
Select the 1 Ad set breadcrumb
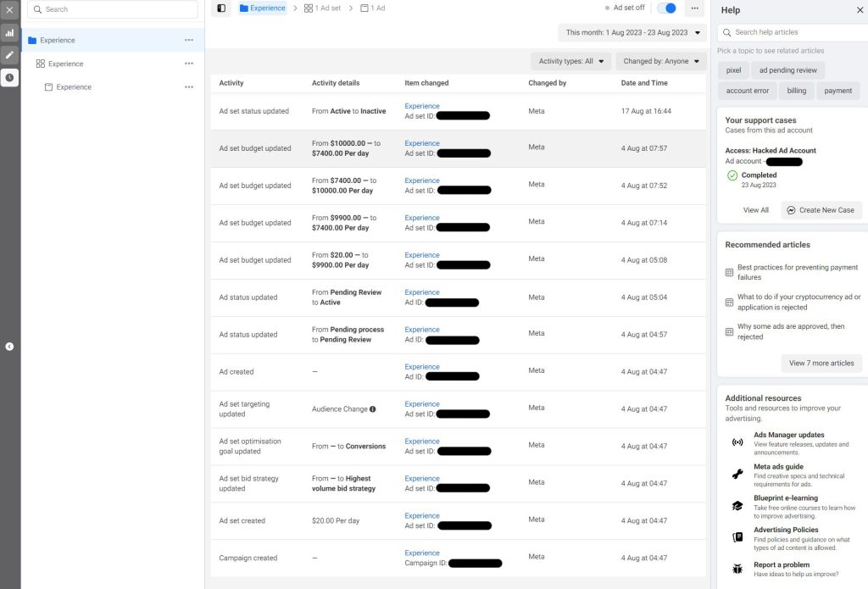pos(322,8)
